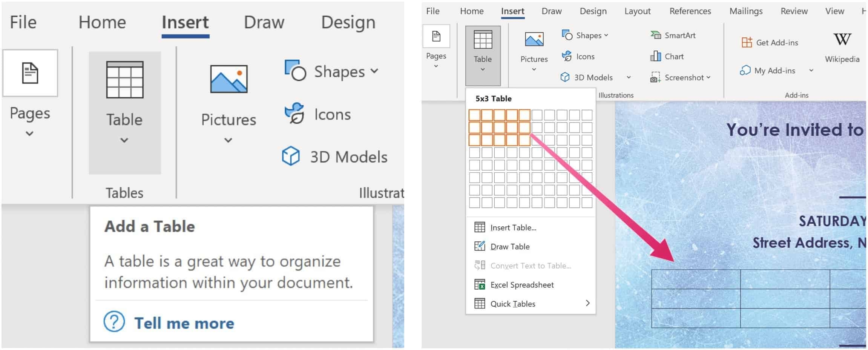Click Table button icon in right window
868x350 pixels.
click(x=483, y=40)
